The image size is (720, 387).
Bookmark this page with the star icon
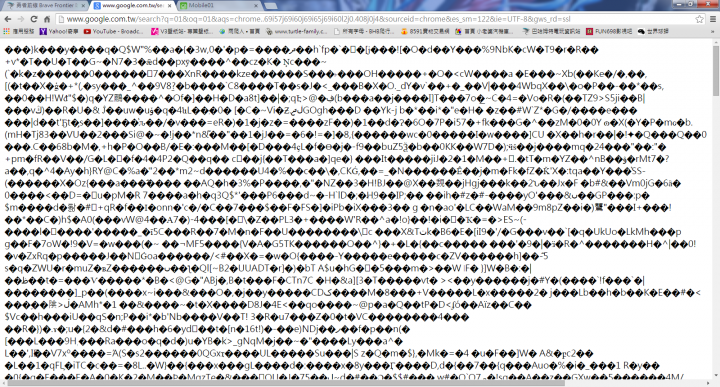coord(699,19)
